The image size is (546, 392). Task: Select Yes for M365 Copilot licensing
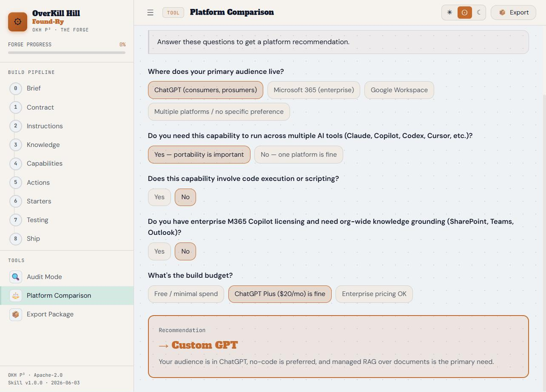coord(159,251)
